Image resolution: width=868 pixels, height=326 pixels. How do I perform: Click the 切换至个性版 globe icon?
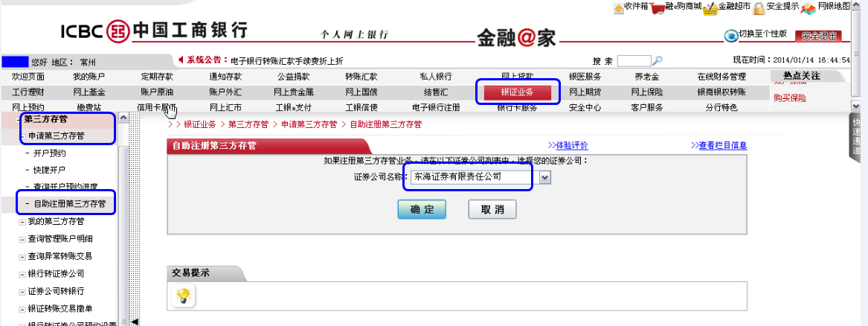(x=731, y=36)
